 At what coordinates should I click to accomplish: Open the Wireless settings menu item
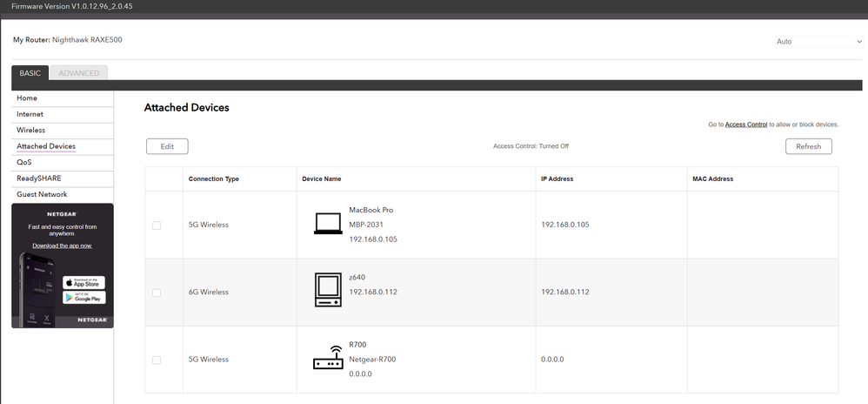pos(31,131)
